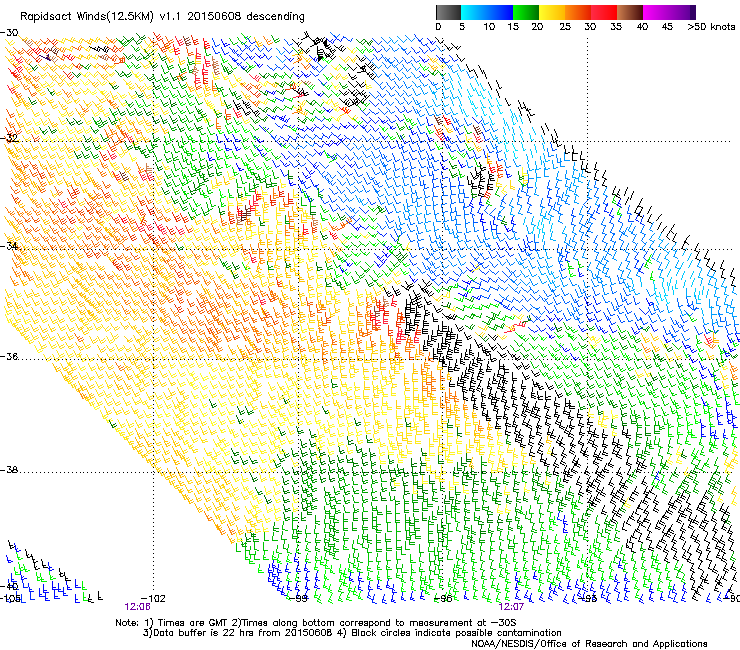Click the legend label '10'

tap(489, 27)
